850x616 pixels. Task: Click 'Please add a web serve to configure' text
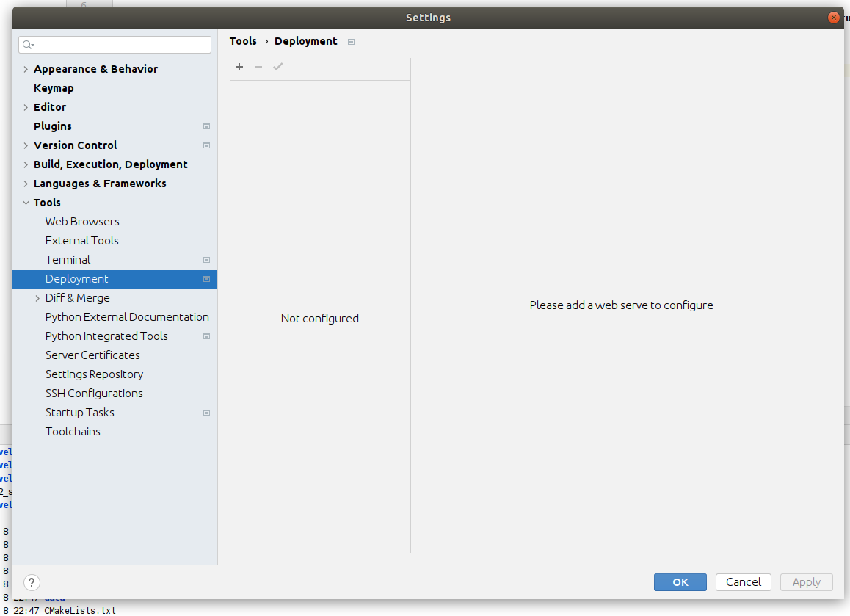(621, 305)
